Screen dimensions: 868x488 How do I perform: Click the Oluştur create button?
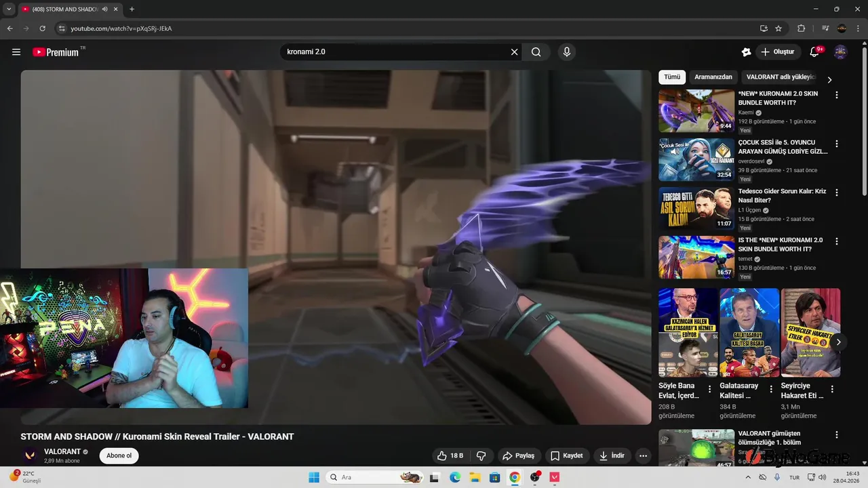777,52
